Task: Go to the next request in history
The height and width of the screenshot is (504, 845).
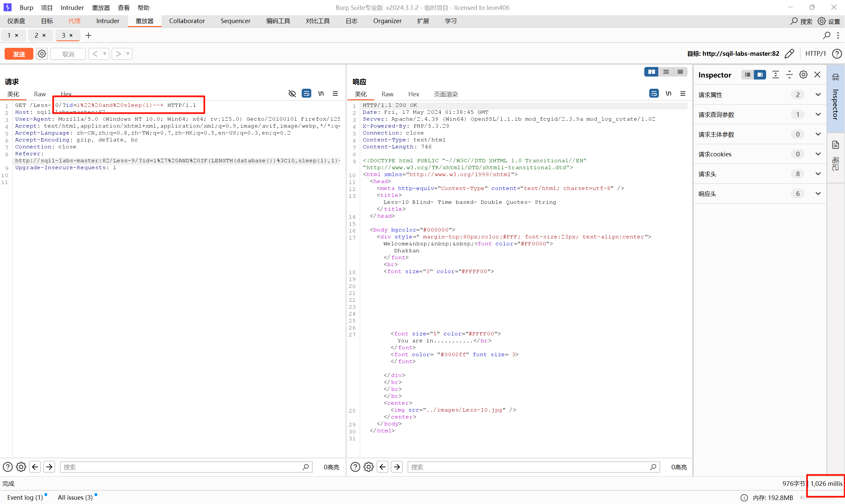Action: [118, 54]
